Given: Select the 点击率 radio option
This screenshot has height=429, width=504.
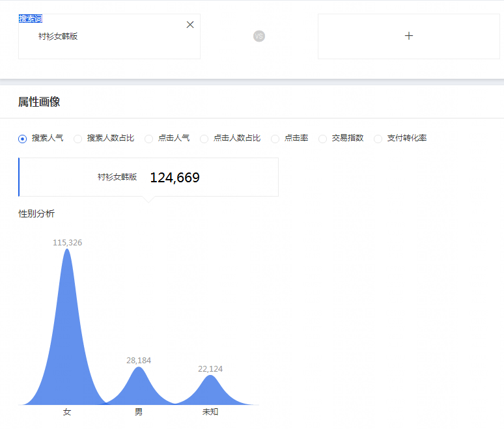Looking at the screenshot, I should pyautogui.click(x=275, y=139).
